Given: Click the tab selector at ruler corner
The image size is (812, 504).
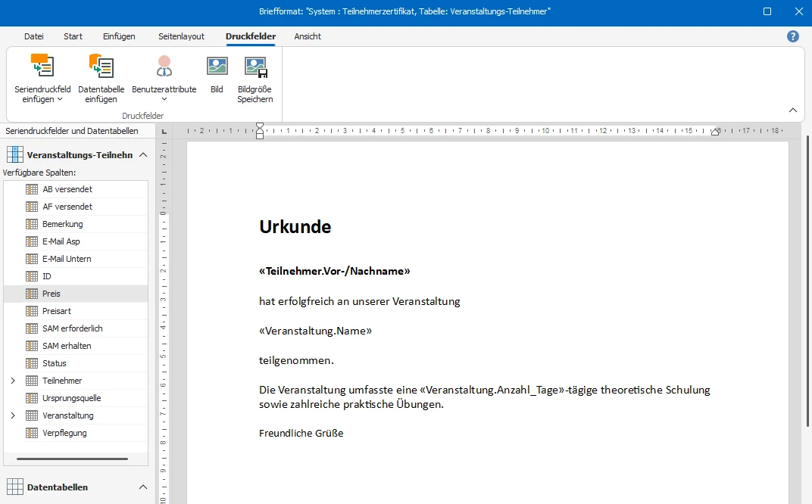Looking at the screenshot, I should (164, 131).
